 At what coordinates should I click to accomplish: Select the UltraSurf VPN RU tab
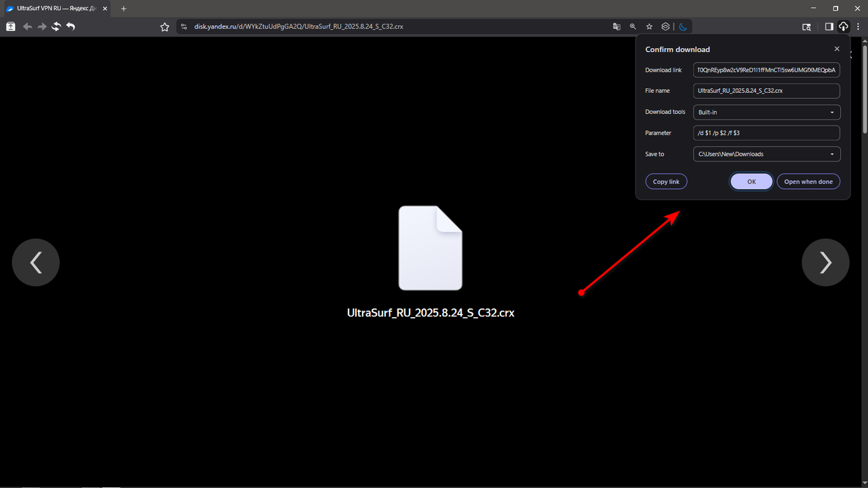(56, 9)
